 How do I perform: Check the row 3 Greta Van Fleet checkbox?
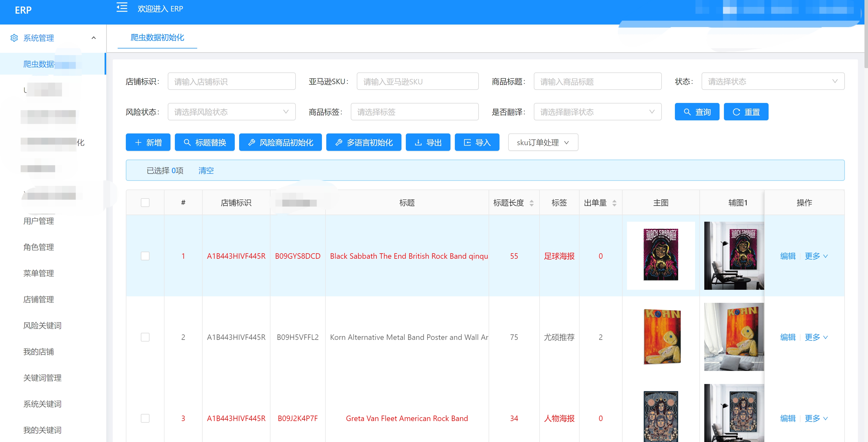click(145, 418)
